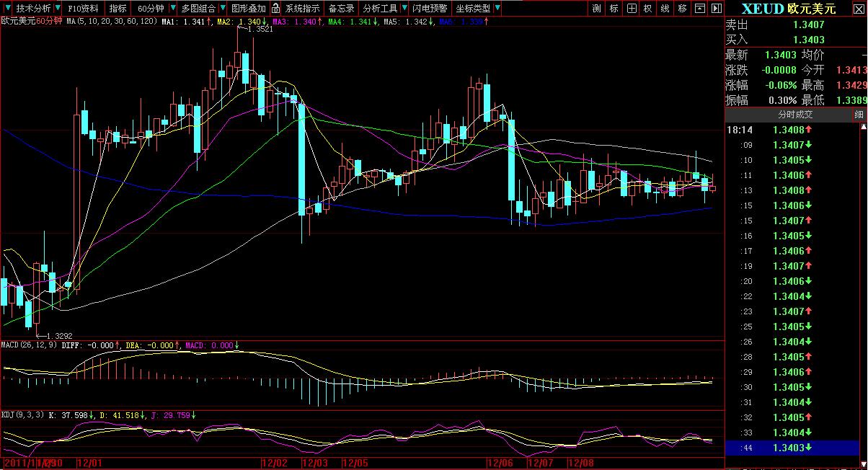Click the scroll-up arrow of the tick list

[863, 128]
